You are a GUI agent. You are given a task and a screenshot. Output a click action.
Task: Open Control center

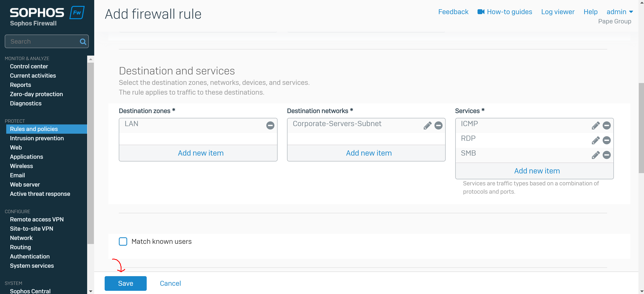tap(29, 66)
